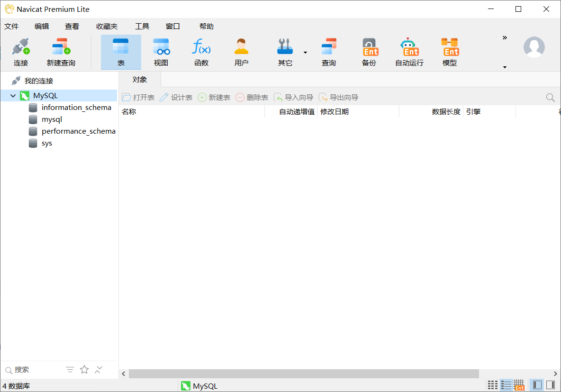Image resolution: width=561 pixels, height=392 pixels.
Task: Launch 导出向导 (Export Wizard)
Action: point(338,97)
